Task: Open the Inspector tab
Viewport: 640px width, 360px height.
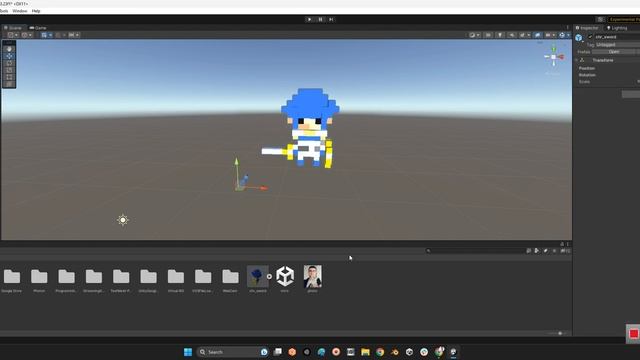Action: (587, 28)
